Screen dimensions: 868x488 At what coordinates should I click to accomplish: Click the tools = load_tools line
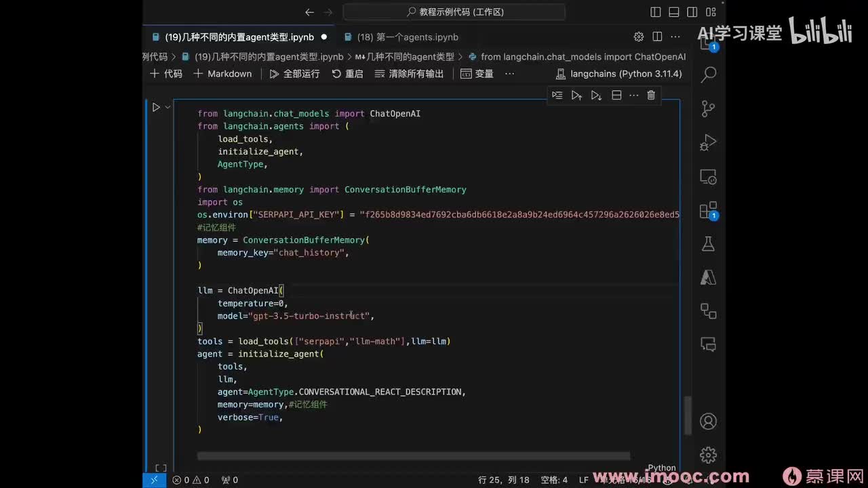coord(324,341)
